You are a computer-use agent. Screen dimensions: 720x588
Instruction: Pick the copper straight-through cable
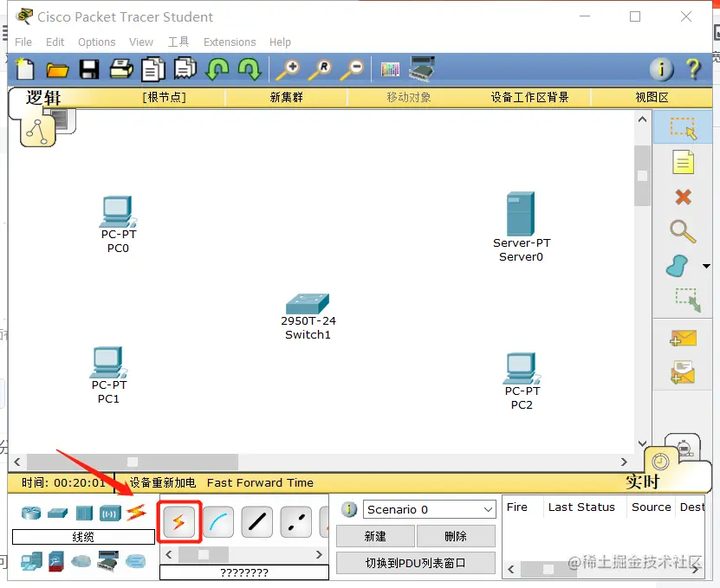coord(257,522)
